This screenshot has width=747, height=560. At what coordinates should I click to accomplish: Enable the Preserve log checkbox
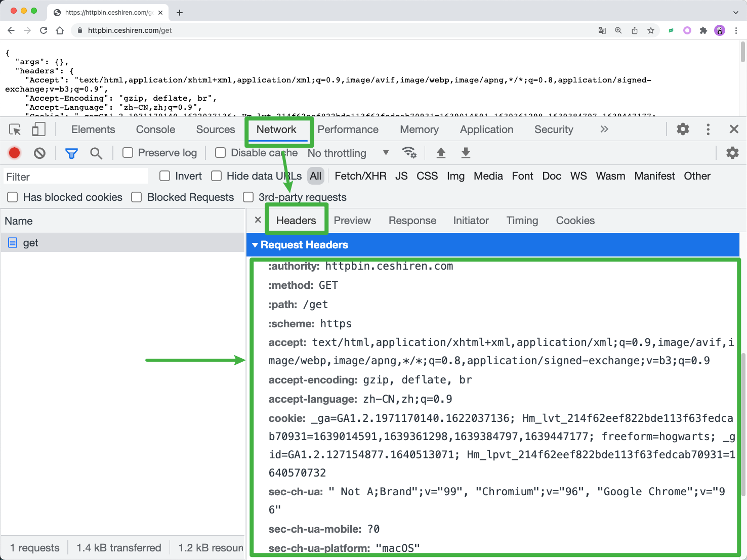click(128, 153)
